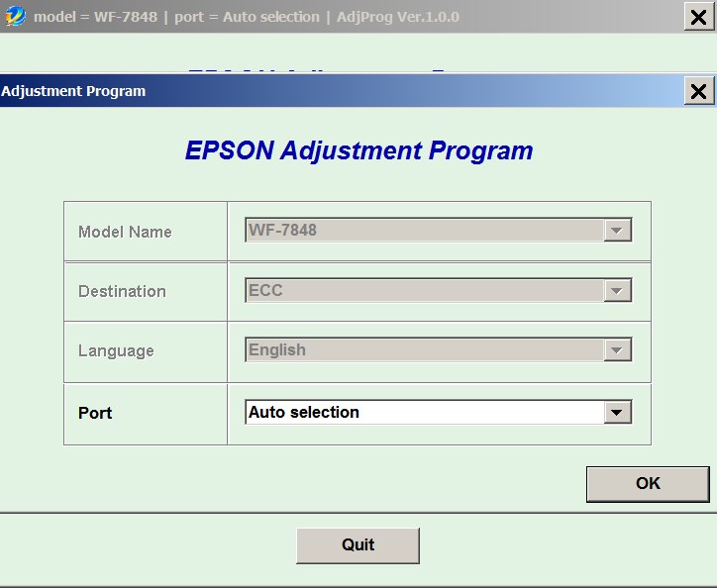717x588 pixels.
Task: Open the Model Name dropdown arrow
Action: click(x=617, y=230)
